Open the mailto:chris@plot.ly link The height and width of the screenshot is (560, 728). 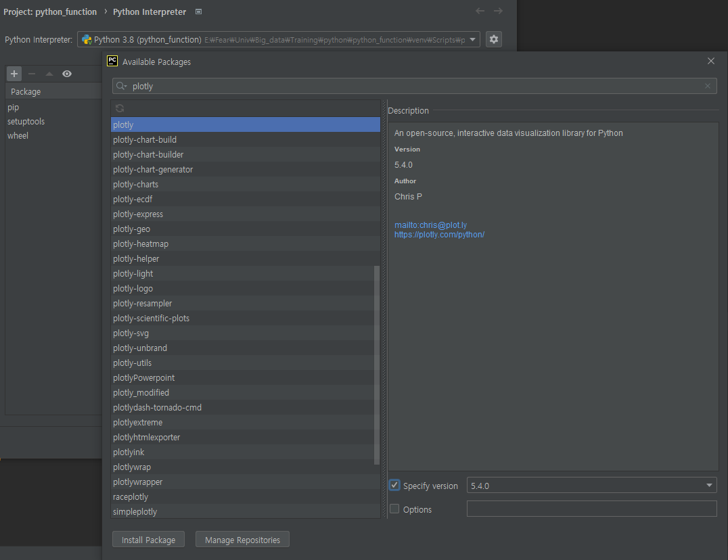[x=430, y=225]
